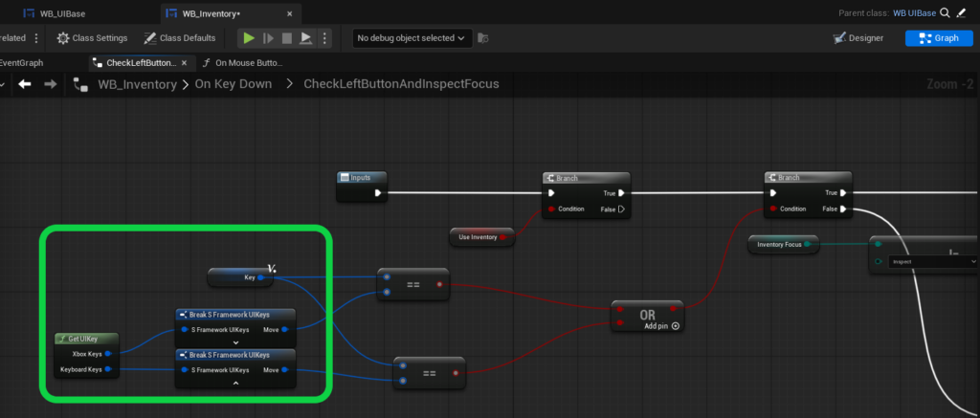Select the Inputs node header
Image resolution: width=980 pixels, height=418 pixels.
tap(362, 178)
